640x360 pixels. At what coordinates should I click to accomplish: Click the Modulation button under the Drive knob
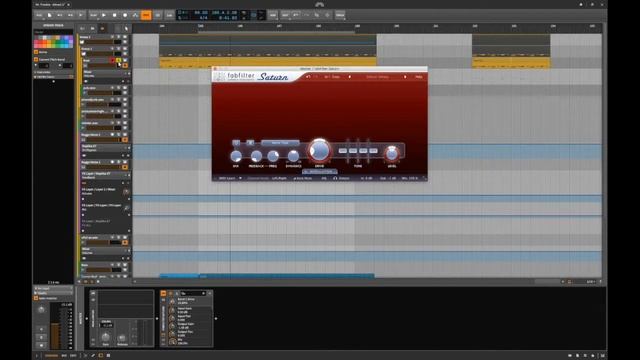pyautogui.click(x=320, y=172)
